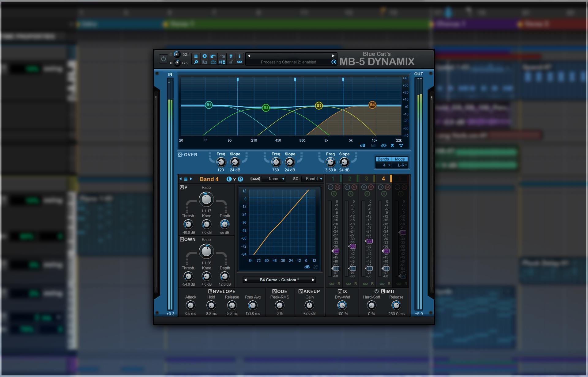Open the band menu icon beside Band 4

186,179
